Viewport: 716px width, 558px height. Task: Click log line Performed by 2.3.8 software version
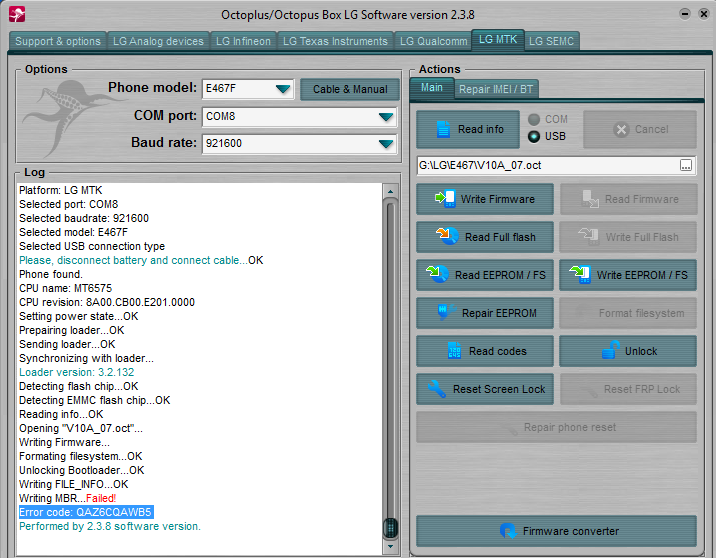pyautogui.click(x=110, y=526)
